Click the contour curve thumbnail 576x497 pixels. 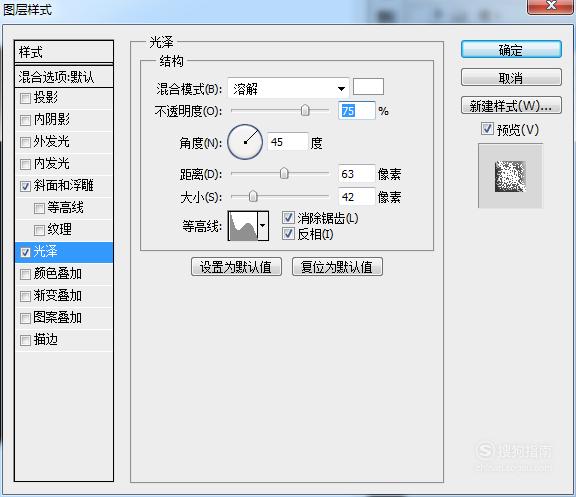click(243, 226)
